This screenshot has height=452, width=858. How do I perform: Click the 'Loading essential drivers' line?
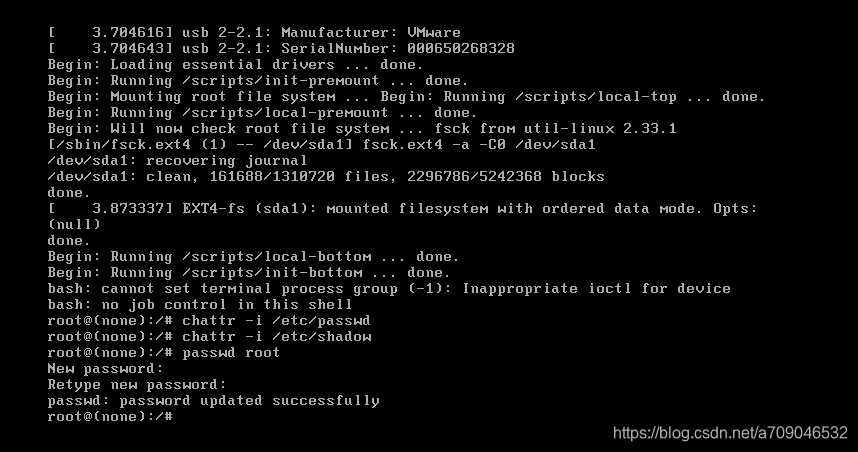coord(235,65)
